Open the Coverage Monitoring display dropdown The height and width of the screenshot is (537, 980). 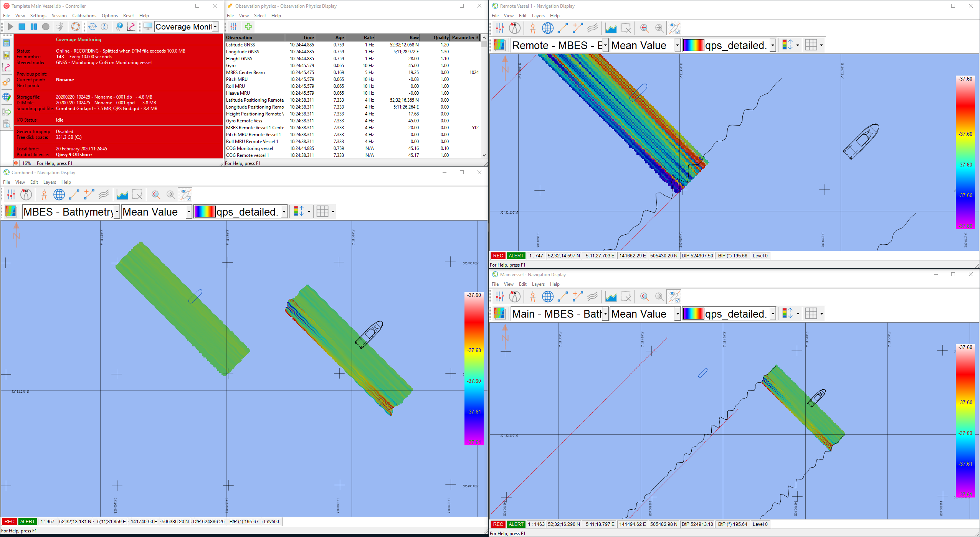[215, 27]
